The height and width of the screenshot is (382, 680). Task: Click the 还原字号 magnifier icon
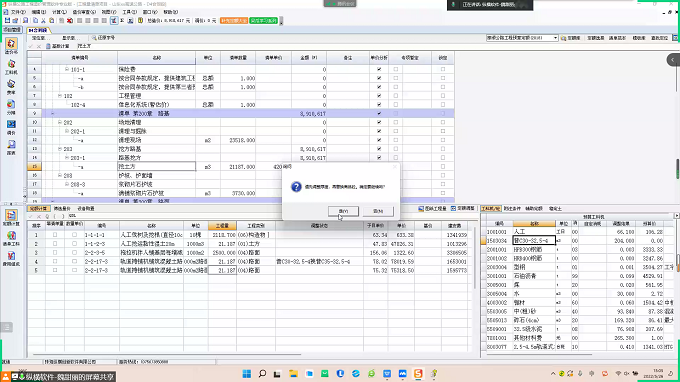[94, 38]
